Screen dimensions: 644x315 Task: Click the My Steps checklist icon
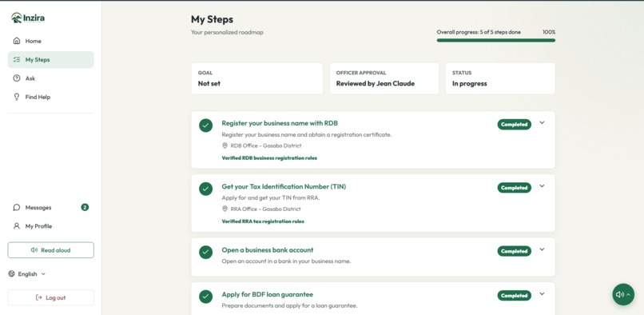(x=17, y=60)
